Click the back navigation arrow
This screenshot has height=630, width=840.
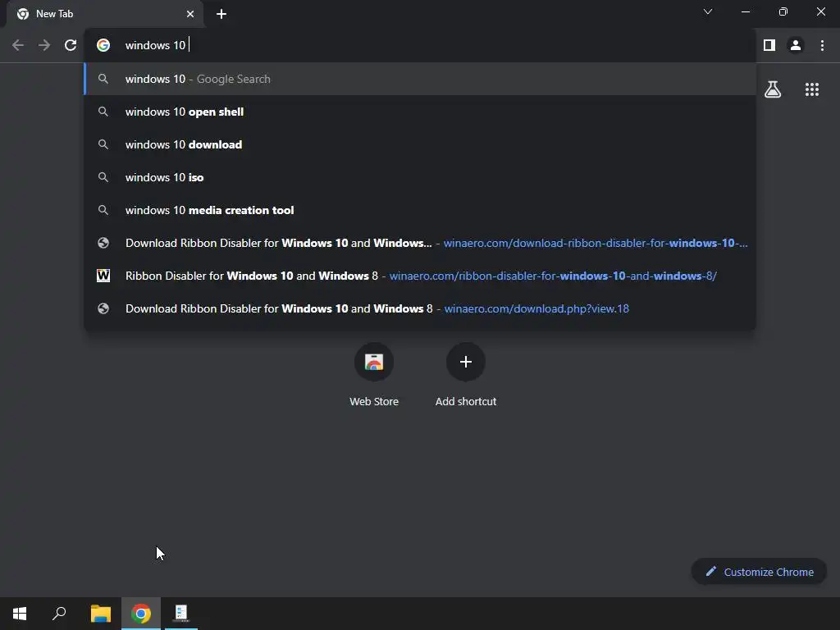click(18, 45)
